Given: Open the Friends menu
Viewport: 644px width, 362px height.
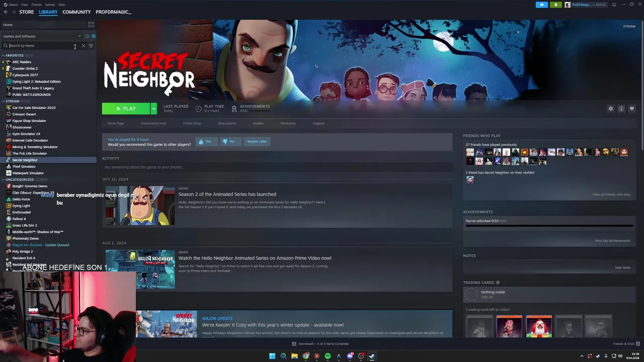Looking at the screenshot, I should 37,5.
